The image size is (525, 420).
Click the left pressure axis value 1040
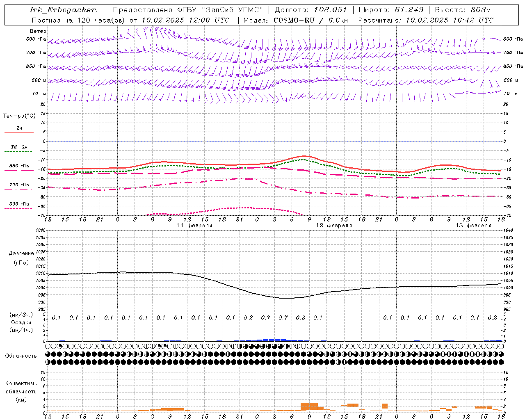pyautogui.click(x=40, y=231)
